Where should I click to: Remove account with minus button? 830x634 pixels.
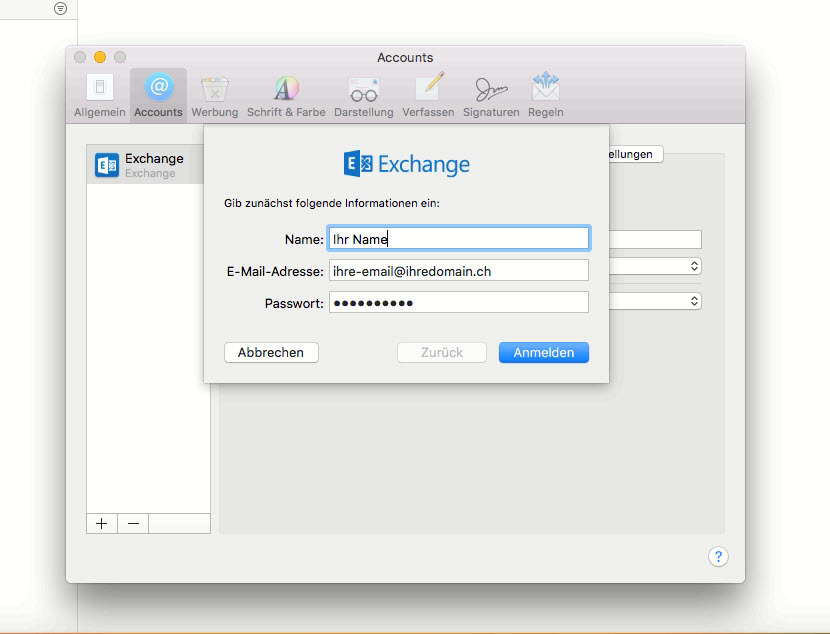point(133,523)
